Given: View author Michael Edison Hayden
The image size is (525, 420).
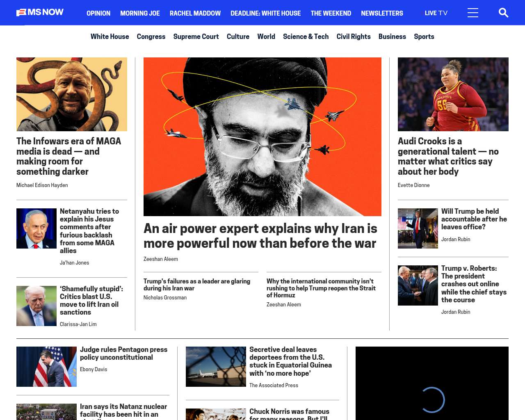Looking at the screenshot, I should (42, 185).
